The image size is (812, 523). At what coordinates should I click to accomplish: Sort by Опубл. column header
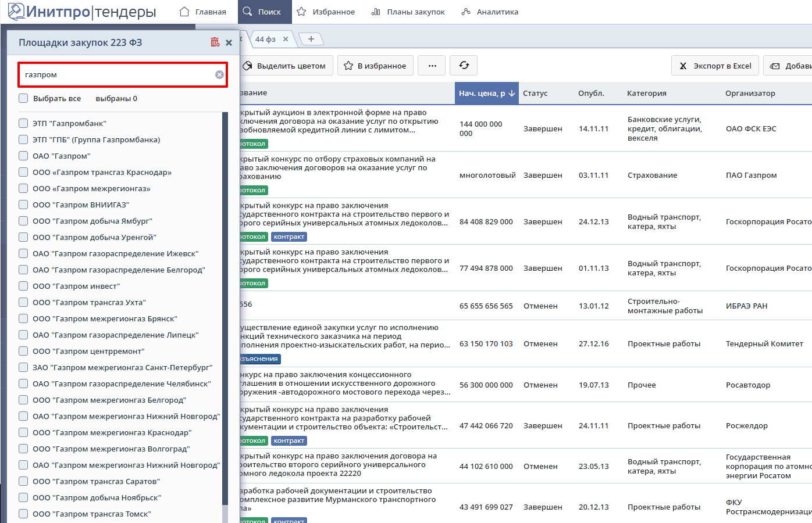tap(591, 93)
